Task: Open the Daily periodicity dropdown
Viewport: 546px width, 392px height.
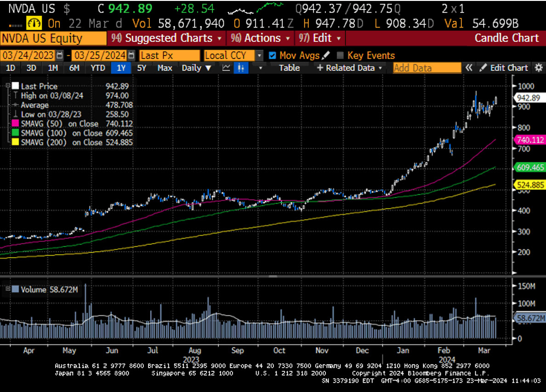Action: (196, 68)
